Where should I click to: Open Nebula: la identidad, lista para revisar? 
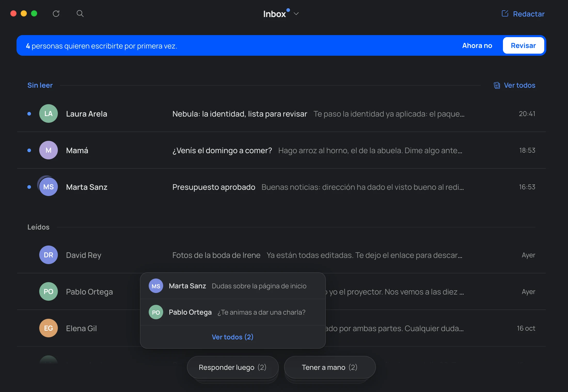[240, 114]
